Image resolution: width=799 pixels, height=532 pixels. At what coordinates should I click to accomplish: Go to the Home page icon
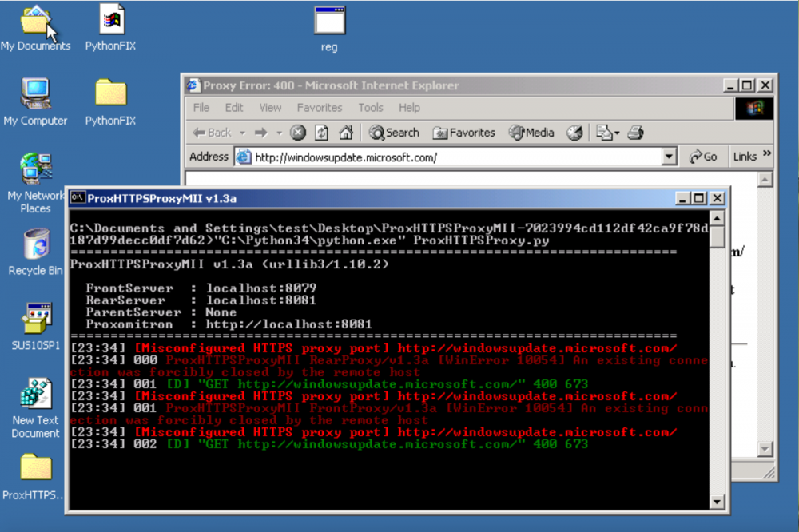pos(346,133)
